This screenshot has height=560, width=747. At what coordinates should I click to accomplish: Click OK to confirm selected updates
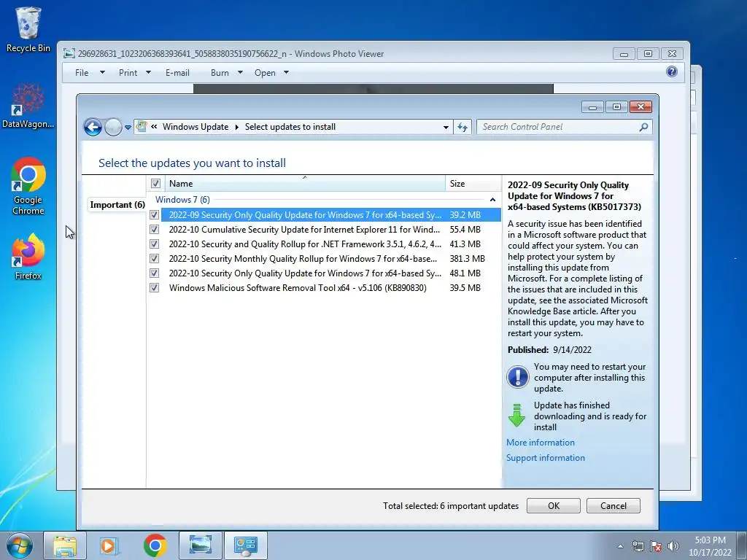point(554,506)
